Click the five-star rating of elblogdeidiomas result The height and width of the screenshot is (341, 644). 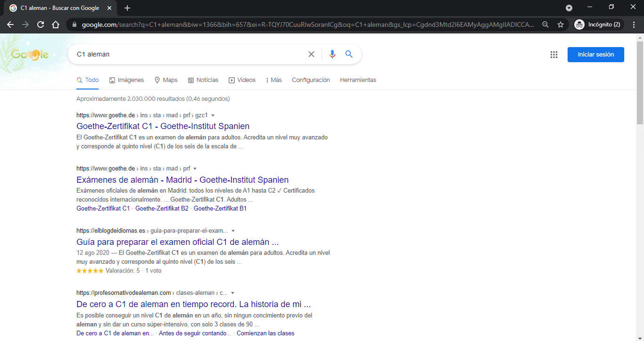pos(90,271)
